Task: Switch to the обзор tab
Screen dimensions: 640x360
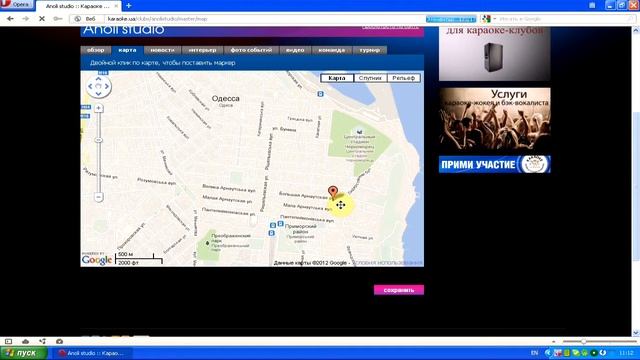Action: (96, 50)
